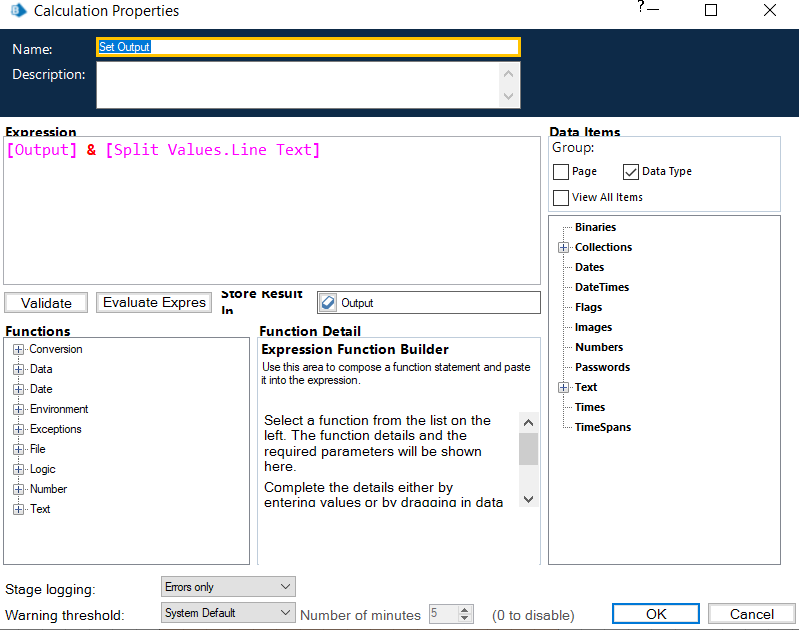Uncheck the Data Type group checkbox
The width and height of the screenshot is (799, 630).
(630, 172)
